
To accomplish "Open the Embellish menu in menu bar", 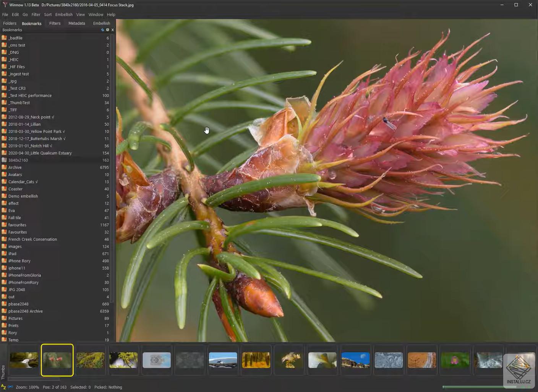I will [63, 15].
